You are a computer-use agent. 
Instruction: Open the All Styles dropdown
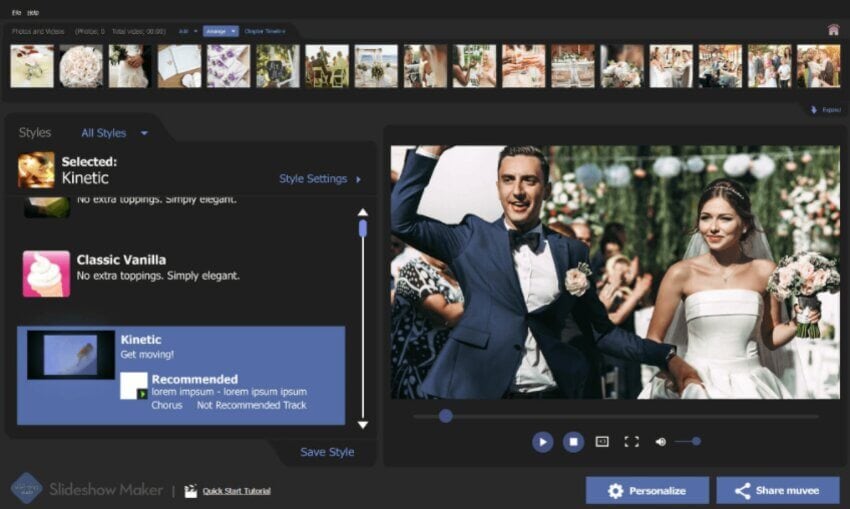114,133
